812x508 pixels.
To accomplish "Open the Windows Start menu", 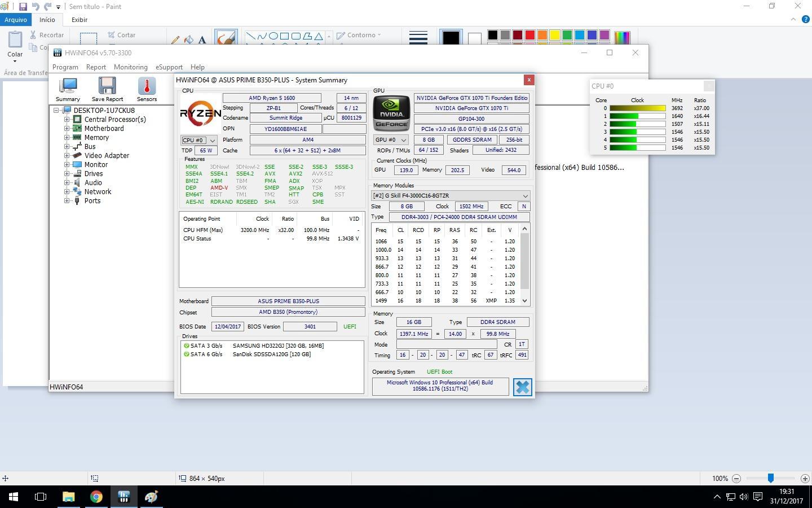I will 14,497.
